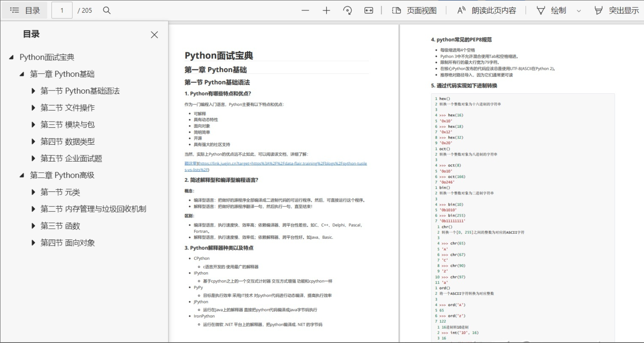The image size is (644, 343).
Task: Jump to 第三节 模块与包 entry
Action: pos(67,125)
